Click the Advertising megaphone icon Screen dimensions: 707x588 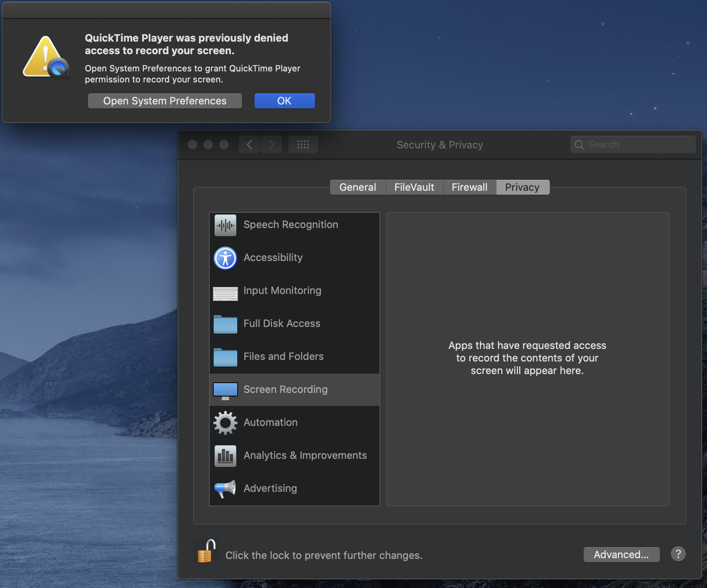(x=225, y=489)
